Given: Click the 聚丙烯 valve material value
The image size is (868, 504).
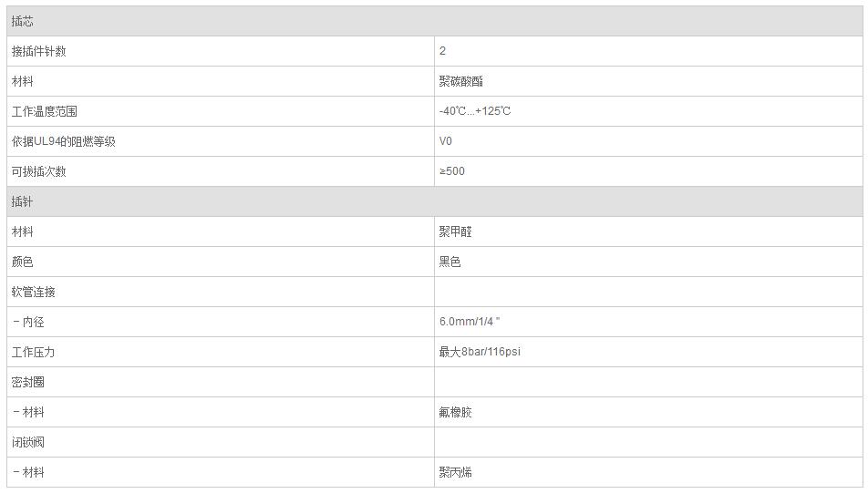Looking at the screenshot, I should point(455,472).
